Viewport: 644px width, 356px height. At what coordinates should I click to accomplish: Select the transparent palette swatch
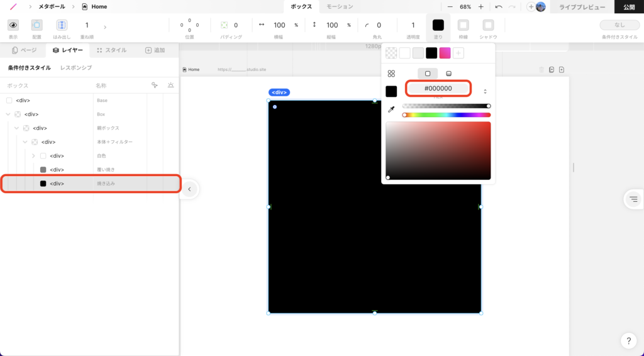point(391,53)
